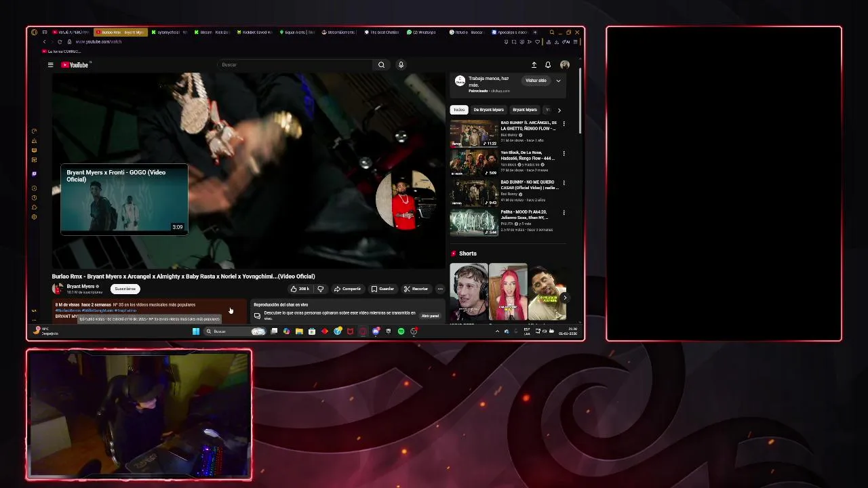Image resolution: width=868 pixels, height=488 pixels.
Task: Click the Guardar save button
Action: tap(382, 289)
